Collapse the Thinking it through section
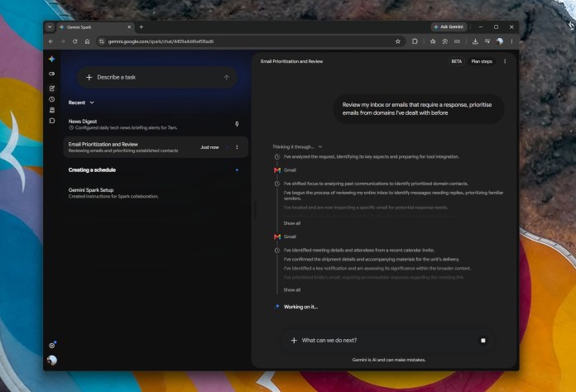The image size is (576, 392). point(297,147)
